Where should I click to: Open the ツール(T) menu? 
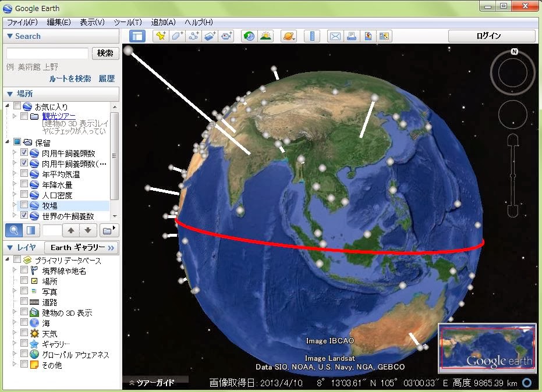128,23
